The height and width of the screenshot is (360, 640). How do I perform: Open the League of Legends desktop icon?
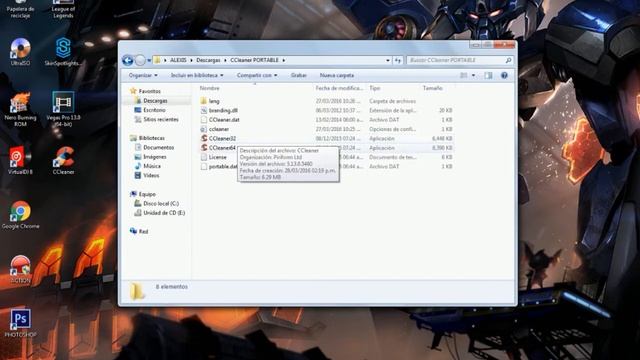click(x=63, y=10)
